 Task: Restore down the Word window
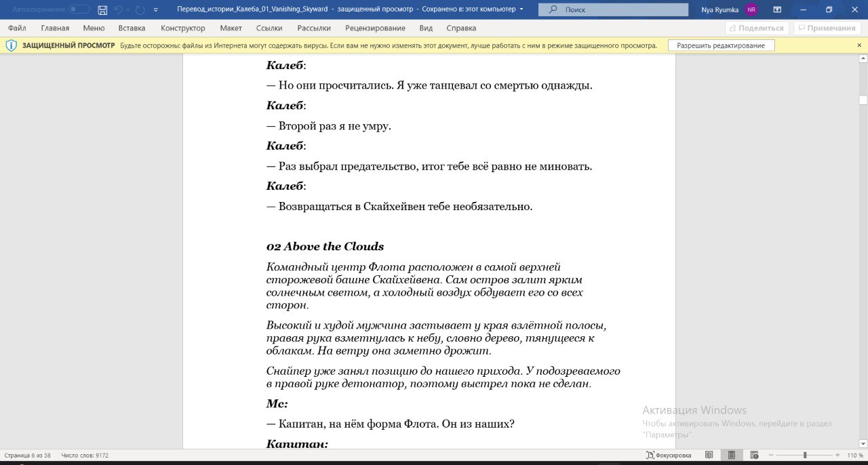(x=829, y=9)
